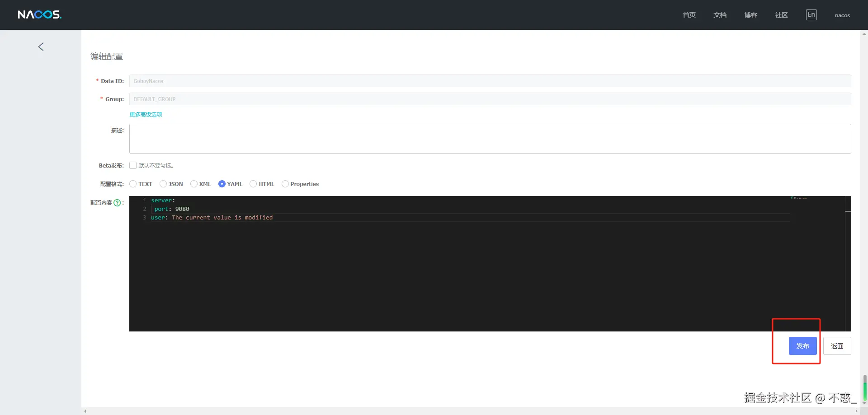Image resolution: width=868 pixels, height=415 pixels.
Task: Switch language with the En icon
Action: coord(811,15)
